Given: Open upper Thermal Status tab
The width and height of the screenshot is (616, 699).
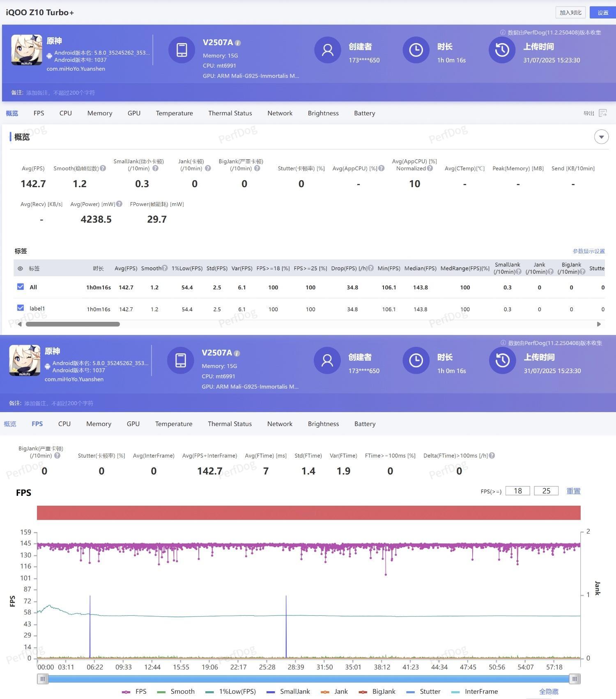Looking at the screenshot, I should (x=230, y=113).
